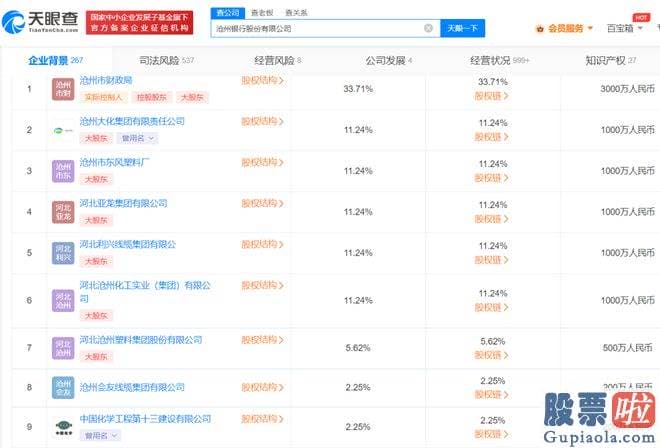The image size is (660, 448).
Task: Open 股权链 for 河北利兴线缆 row
Action: click(491, 260)
